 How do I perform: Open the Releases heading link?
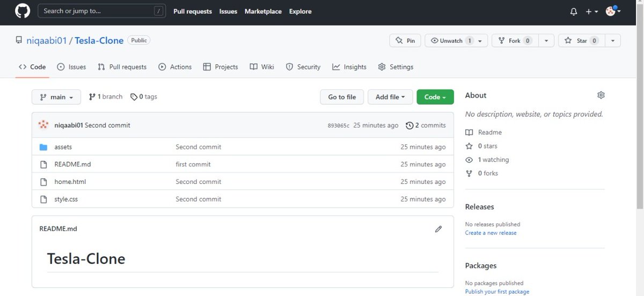point(480,206)
